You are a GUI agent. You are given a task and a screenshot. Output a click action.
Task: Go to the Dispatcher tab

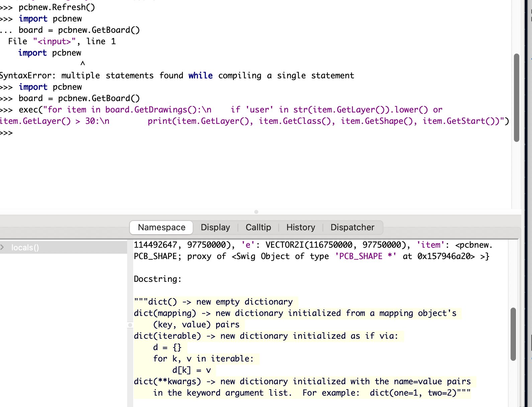pyautogui.click(x=352, y=227)
